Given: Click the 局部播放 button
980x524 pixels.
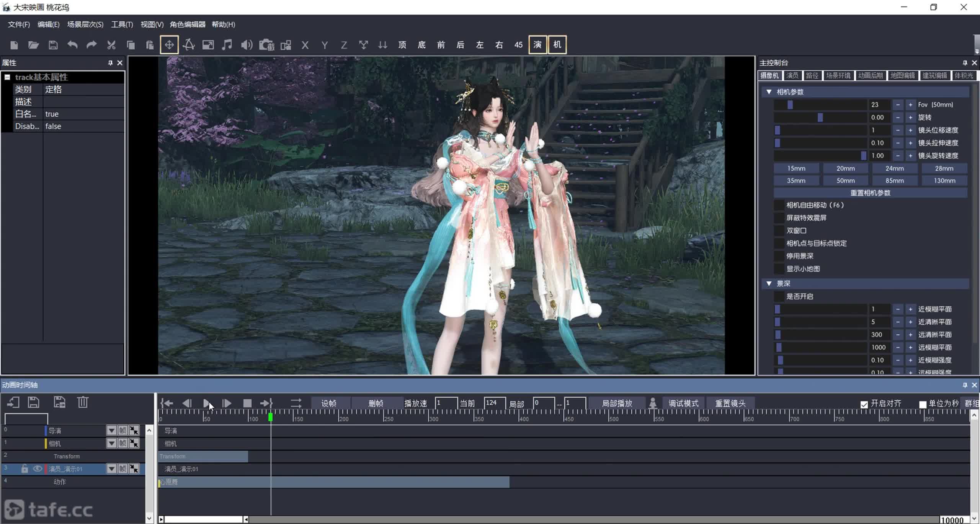Looking at the screenshot, I should coord(617,404).
